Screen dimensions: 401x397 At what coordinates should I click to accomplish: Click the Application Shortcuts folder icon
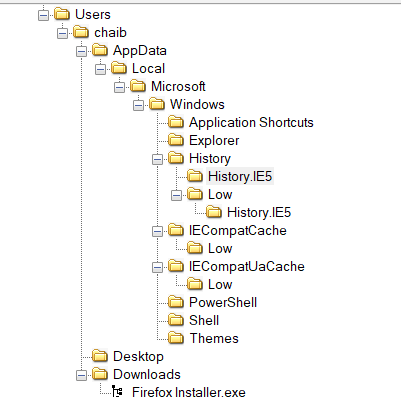click(x=176, y=122)
